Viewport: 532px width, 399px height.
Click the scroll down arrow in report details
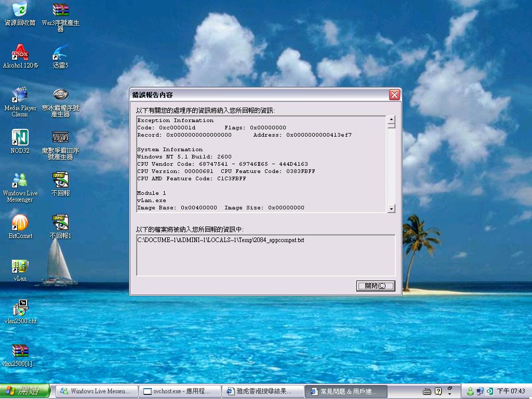(x=391, y=208)
